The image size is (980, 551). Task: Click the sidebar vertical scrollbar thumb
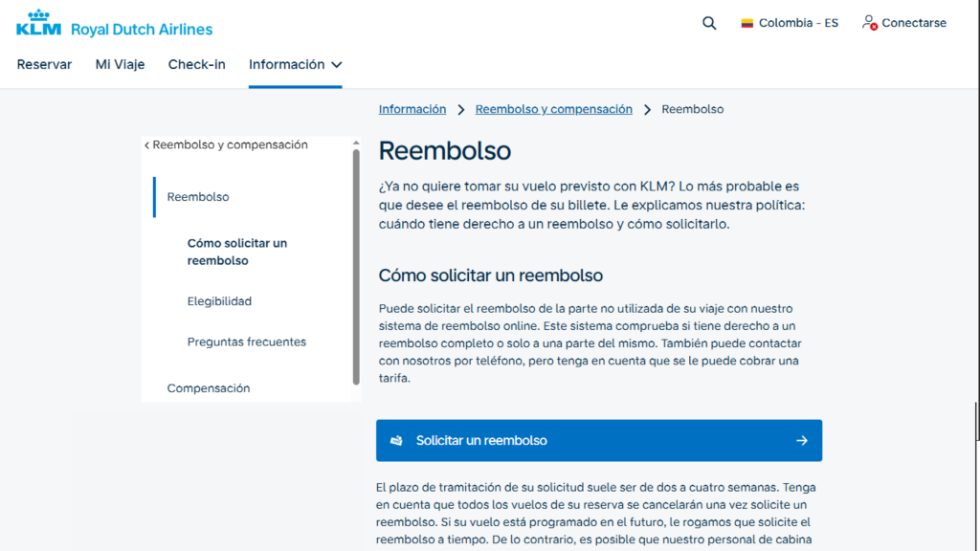(x=356, y=268)
